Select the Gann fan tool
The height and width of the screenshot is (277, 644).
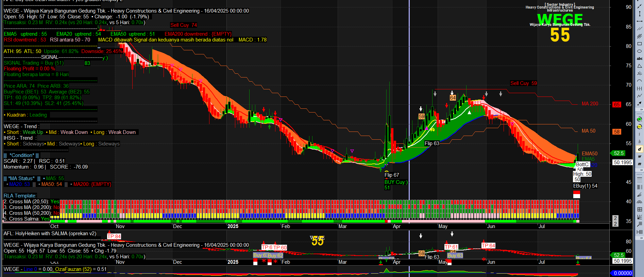pos(640,217)
